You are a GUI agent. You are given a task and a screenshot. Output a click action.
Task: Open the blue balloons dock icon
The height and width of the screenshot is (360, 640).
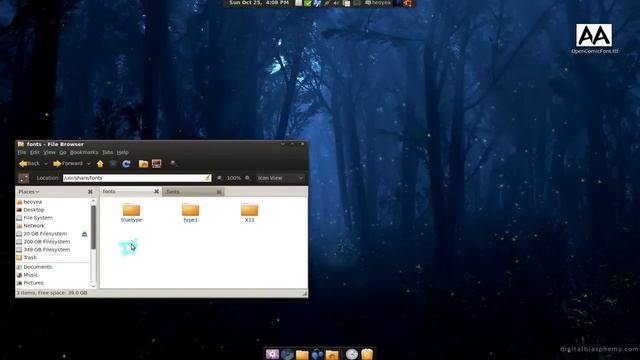pos(317,354)
